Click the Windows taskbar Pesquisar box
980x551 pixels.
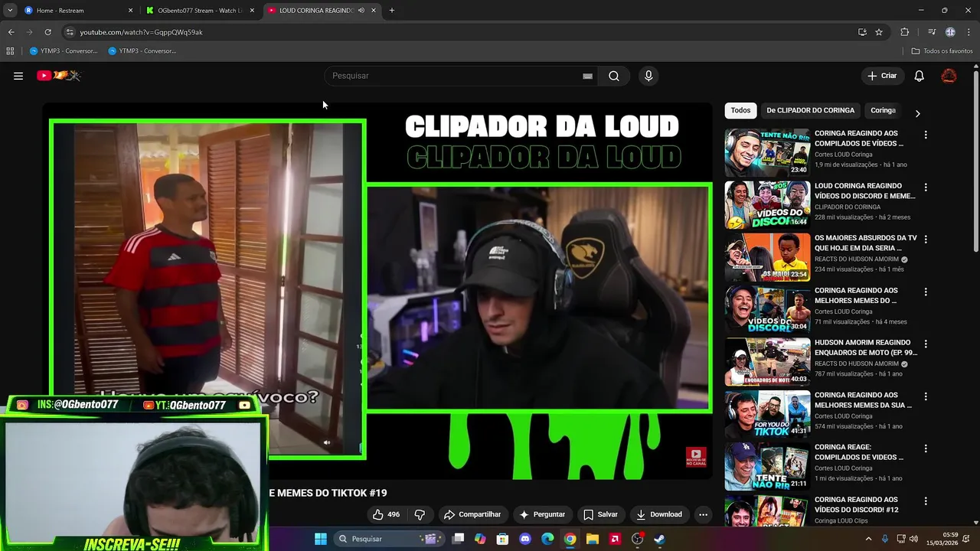pos(388,539)
